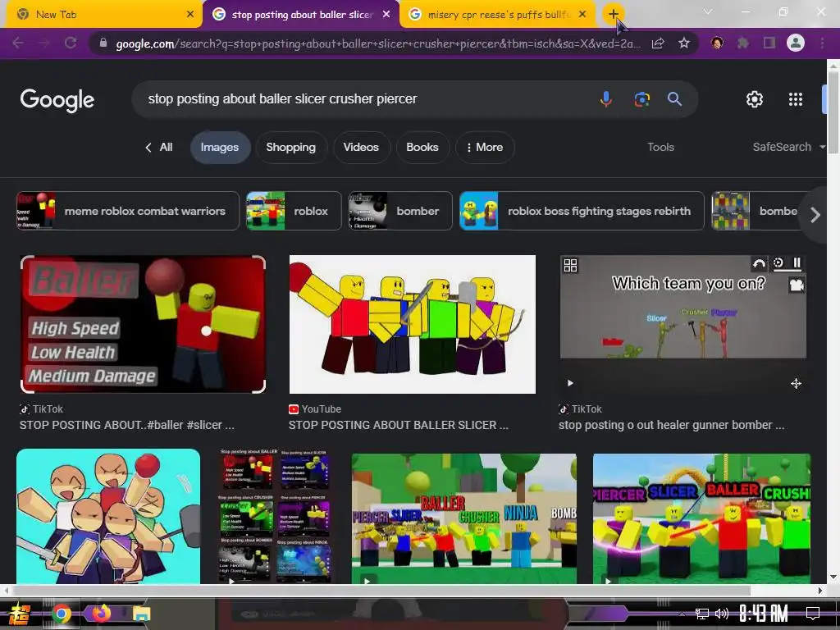Open the PIERCER SLICER BALLER CRUSHER NINJA thumbnail
The height and width of the screenshot is (630, 840).
(x=464, y=518)
